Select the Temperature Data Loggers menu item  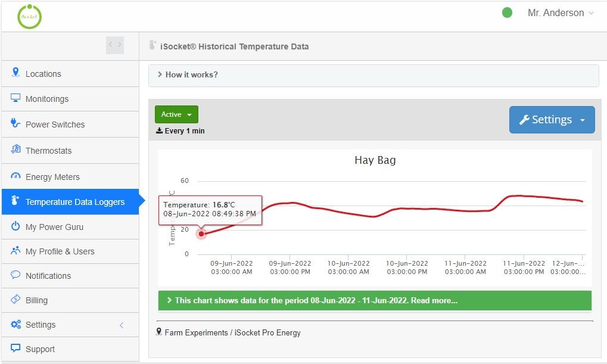pos(70,202)
